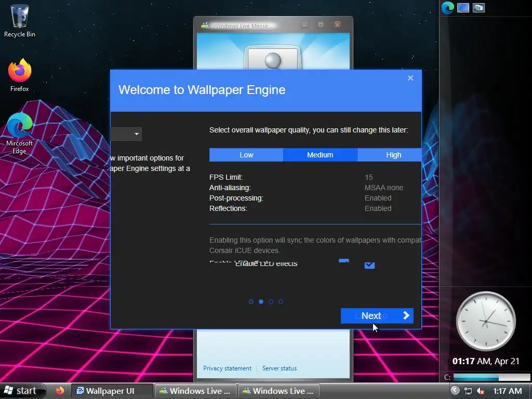Viewport: 532px width, 399px height.
Task: Click the date text 01:17 AM, Apr 21
Action: click(486, 361)
